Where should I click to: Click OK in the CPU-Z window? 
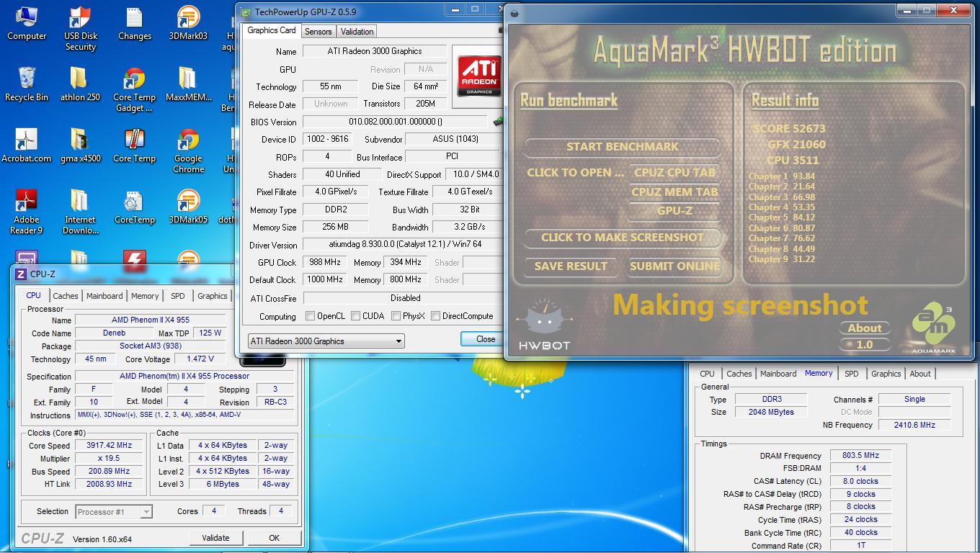click(274, 538)
